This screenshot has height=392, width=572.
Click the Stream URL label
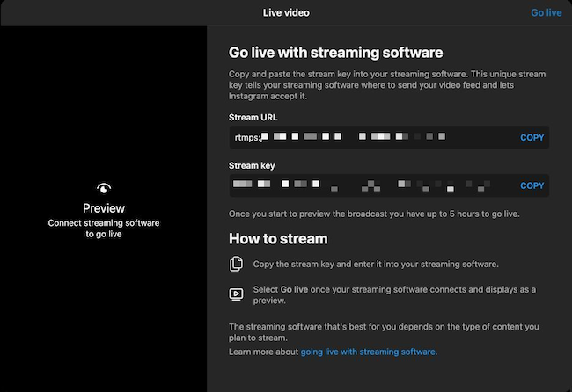point(254,117)
